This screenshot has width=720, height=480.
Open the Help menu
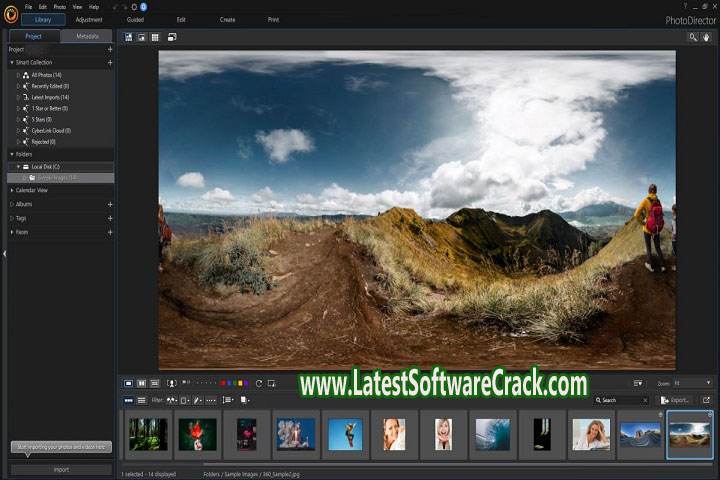point(94,7)
